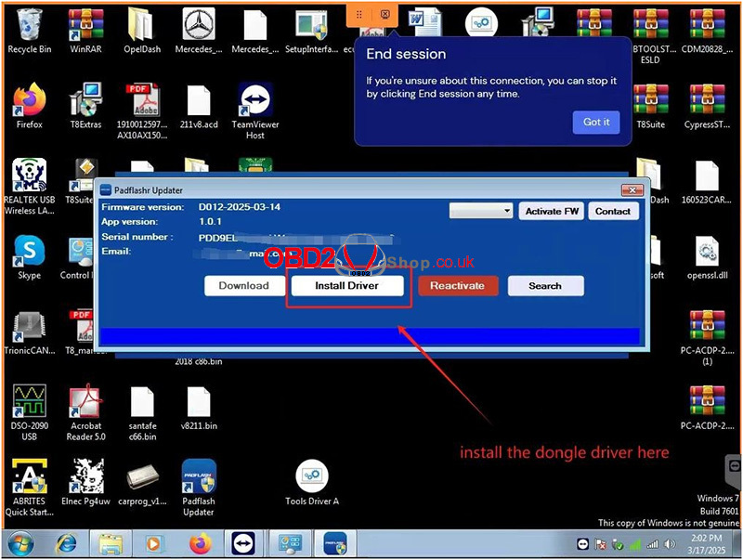Start Skype from the desktop
Screen dimensions: 743x560
point(29,251)
